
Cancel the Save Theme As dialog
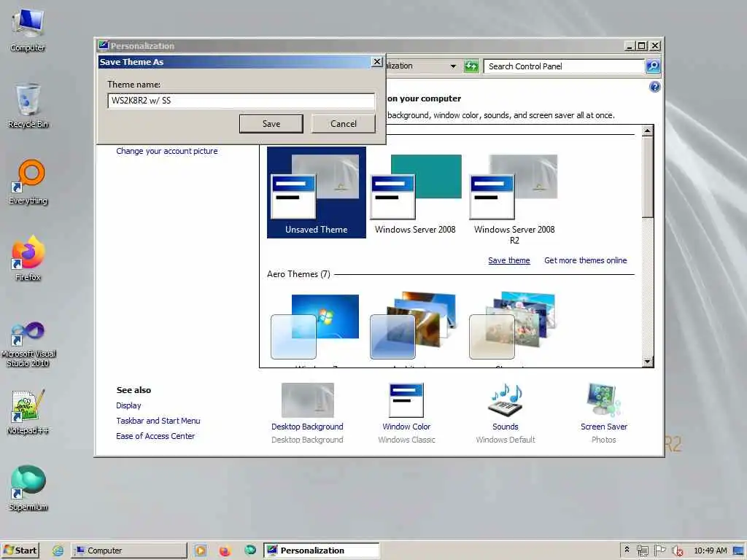[343, 124]
